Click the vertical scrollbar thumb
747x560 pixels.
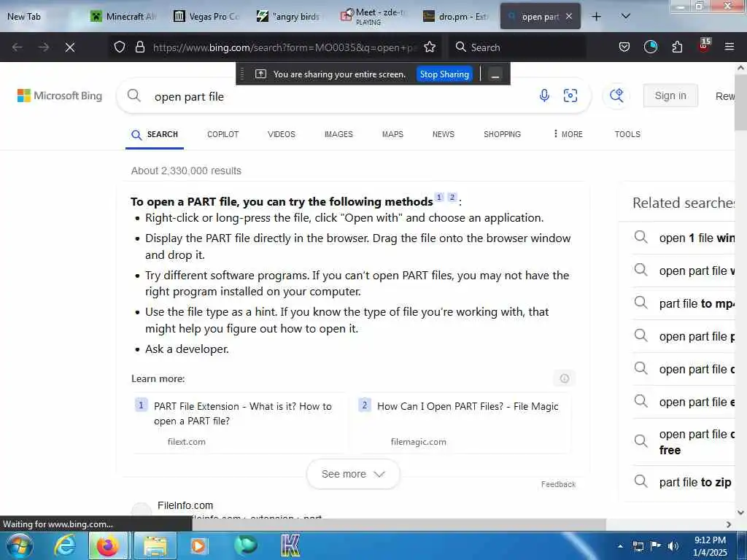(x=740, y=102)
